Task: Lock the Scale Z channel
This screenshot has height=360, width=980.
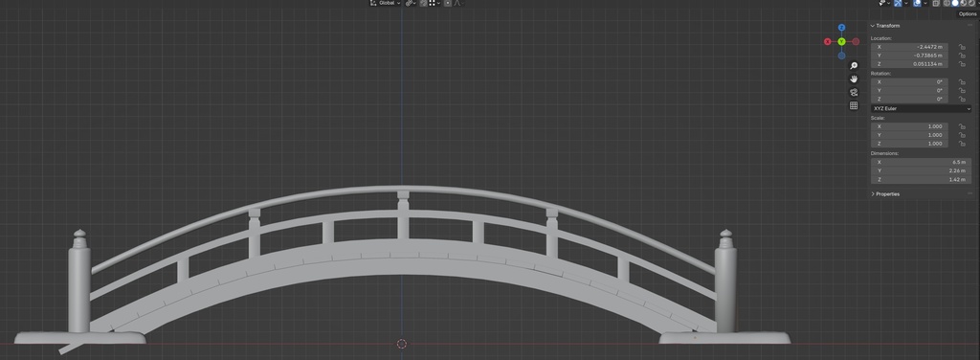Action: tap(962, 144)
